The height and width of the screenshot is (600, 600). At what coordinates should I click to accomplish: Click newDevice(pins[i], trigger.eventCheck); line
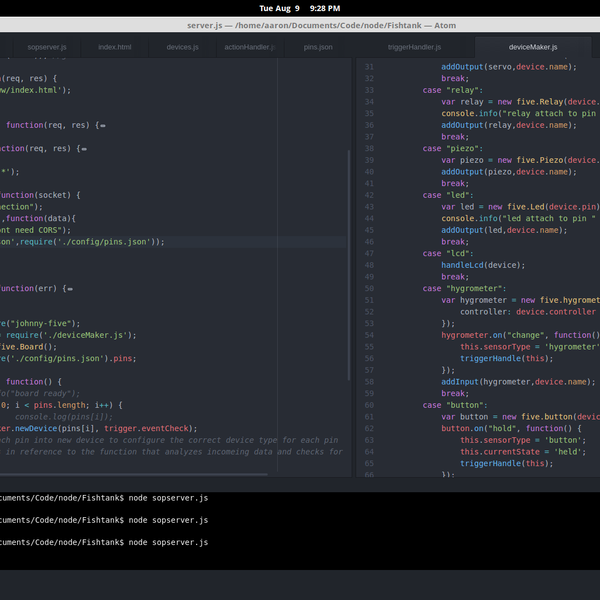99,429
